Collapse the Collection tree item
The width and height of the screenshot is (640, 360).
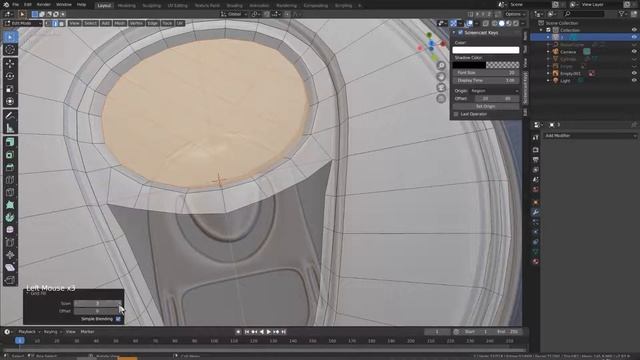542,30
